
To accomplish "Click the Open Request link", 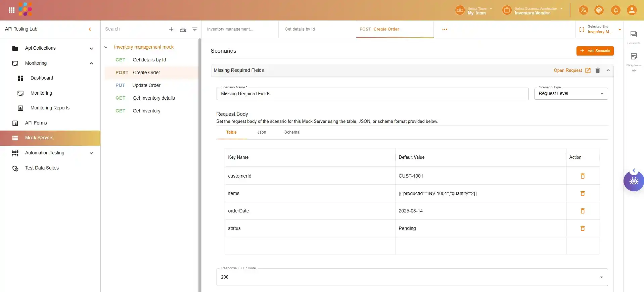I will pyautogui.click(x=571, y=70).
